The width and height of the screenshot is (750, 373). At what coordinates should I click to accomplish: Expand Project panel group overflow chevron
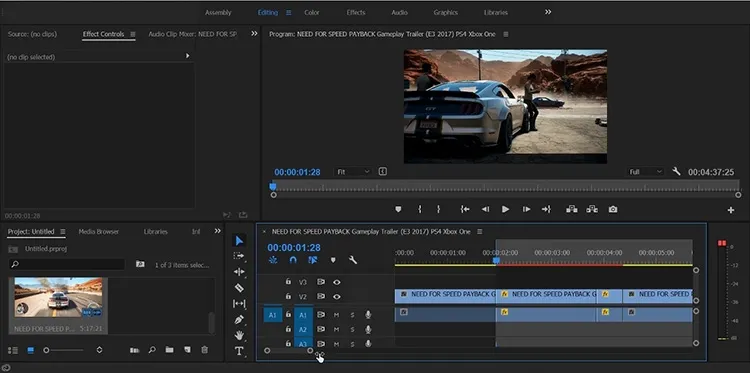point(218,231)
